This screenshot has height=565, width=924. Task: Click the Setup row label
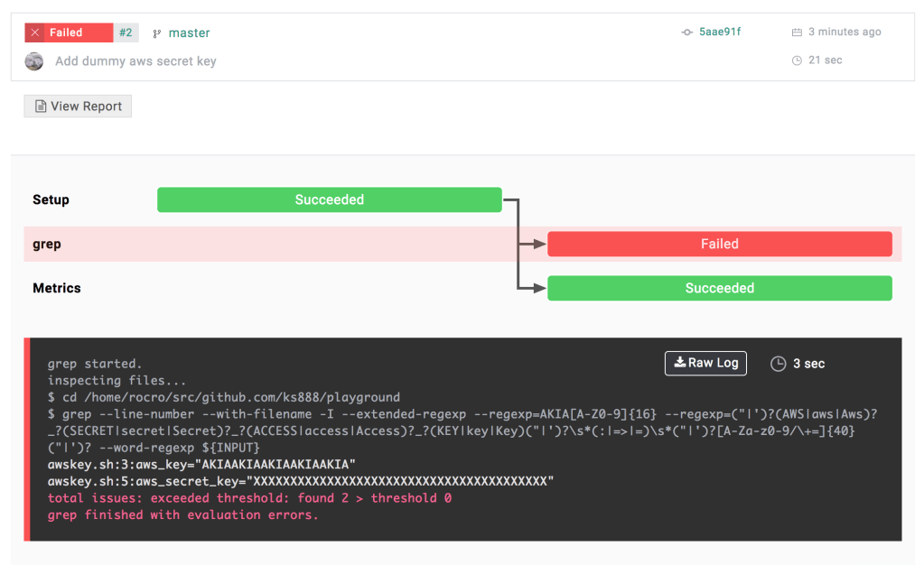(51, 200)
